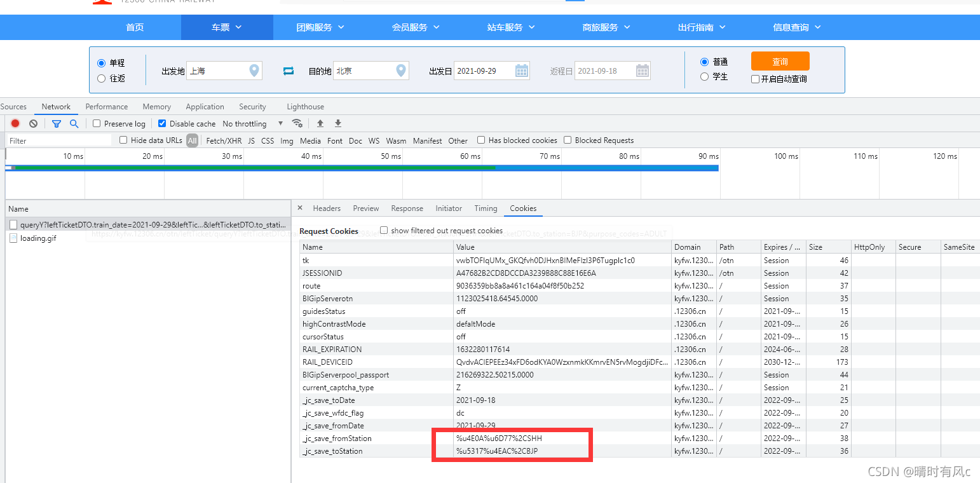The width and height of the screenshot is (980, 483).
Task: Sort cookies by Value column
Action: (563, 247)
